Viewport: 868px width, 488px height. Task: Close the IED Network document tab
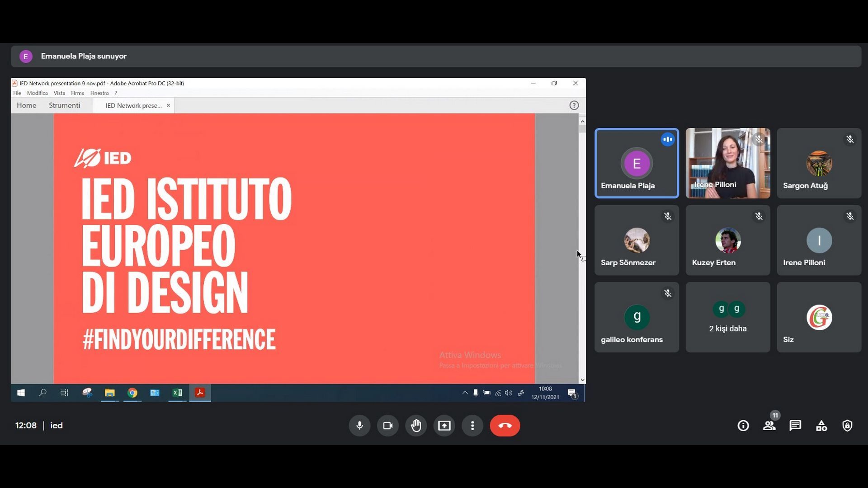click(x=168, y=105)
